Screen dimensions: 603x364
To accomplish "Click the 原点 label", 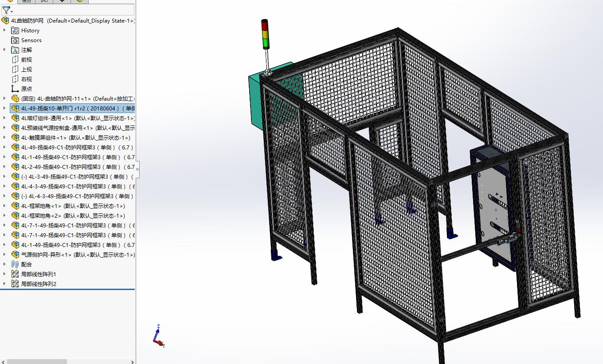I will 27,89.
